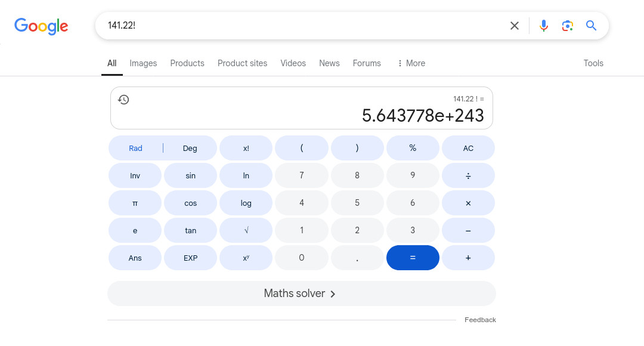Click the EXP exponent key
This screenshot has height=346, width=644.
point(190,258)
